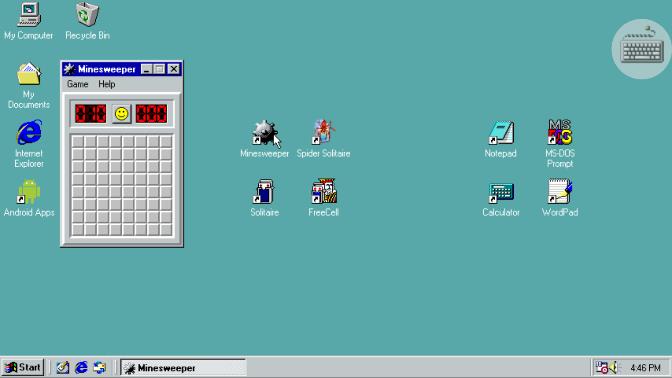Screen dimensions: 672x378
Task: Click the Minesweeper mine counter display
Action: click(90, 114)
